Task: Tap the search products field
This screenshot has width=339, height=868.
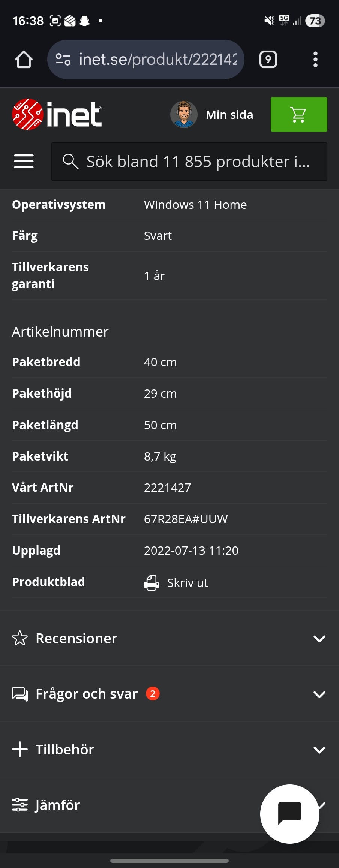Action: tap(189, 161)
